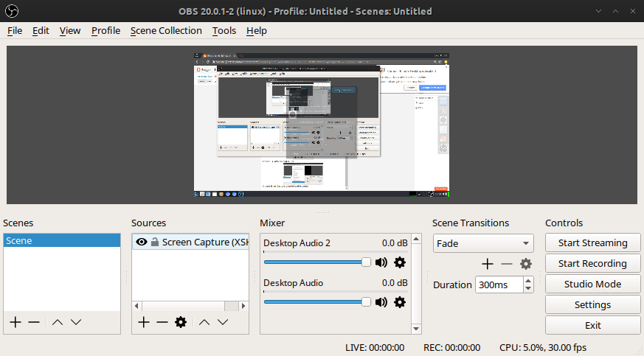Open the Profile menu
Image resolution: width=644 pixels, height=356 pixels.
[106, 31]
